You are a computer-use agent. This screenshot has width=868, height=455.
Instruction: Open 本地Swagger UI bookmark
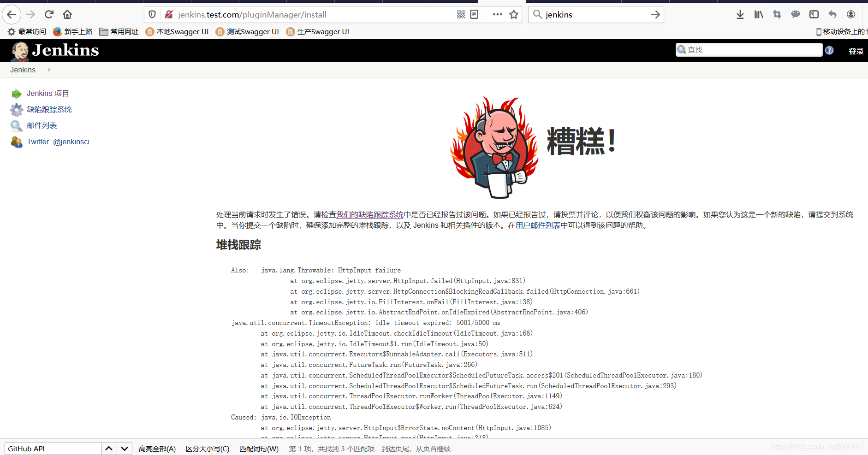[x=177, y=32]
